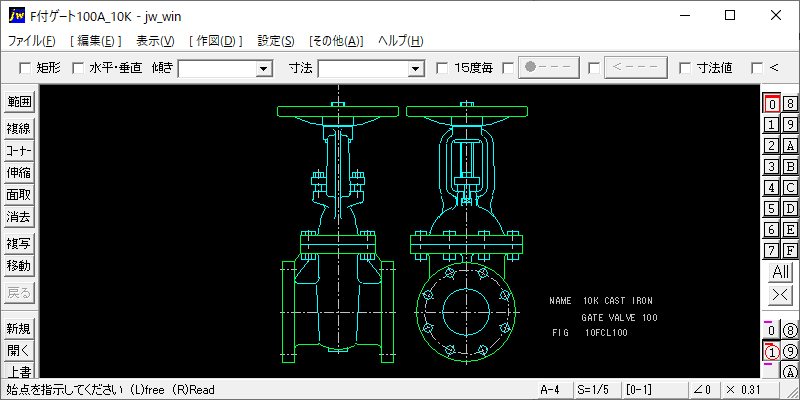Image resolution: width=800 pixels, height=400 pixels.
Task: Open the ファイル(F) menu
Action: (x=32, y=41)
